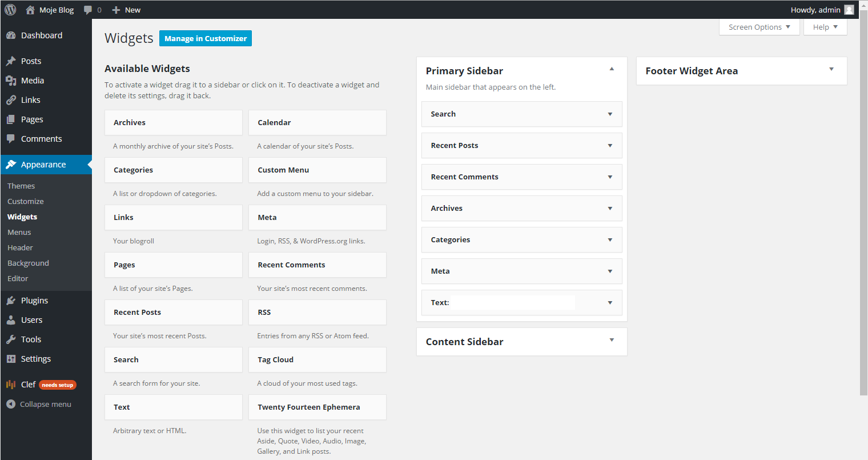Select the Recent Posts available widget
The width and height of the screenshot is (868, 460).
(x=174, y=313)
